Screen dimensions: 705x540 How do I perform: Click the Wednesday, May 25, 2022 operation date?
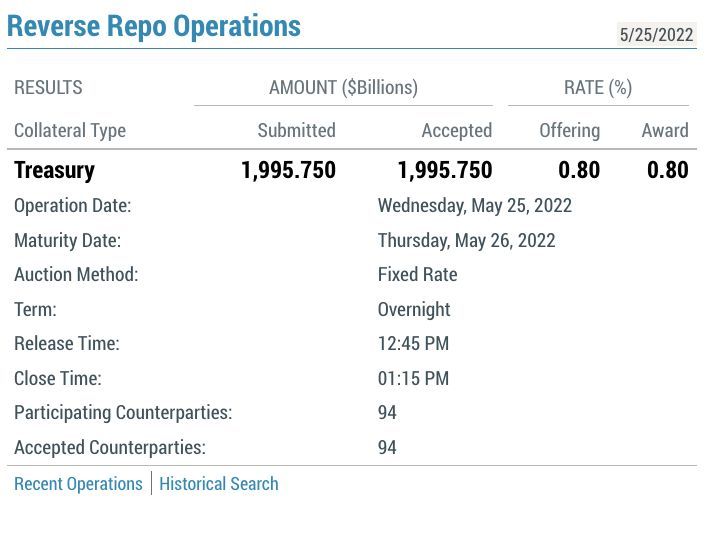(x=474, y=206)
